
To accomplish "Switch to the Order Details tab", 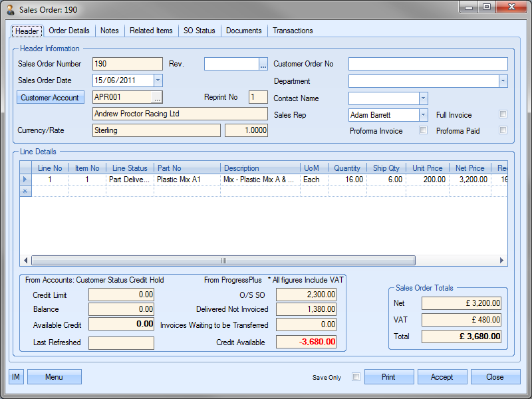I will tap(69, 31).
